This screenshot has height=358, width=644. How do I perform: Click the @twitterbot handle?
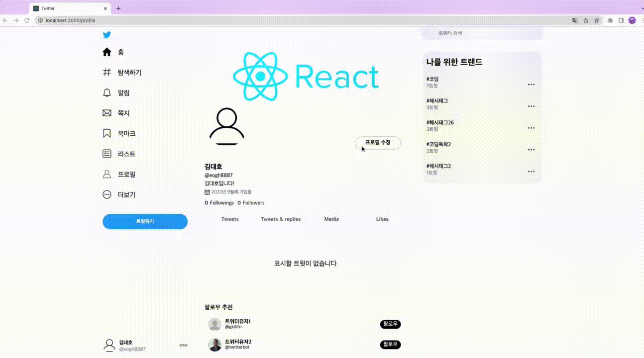click(x=237, y=347)
